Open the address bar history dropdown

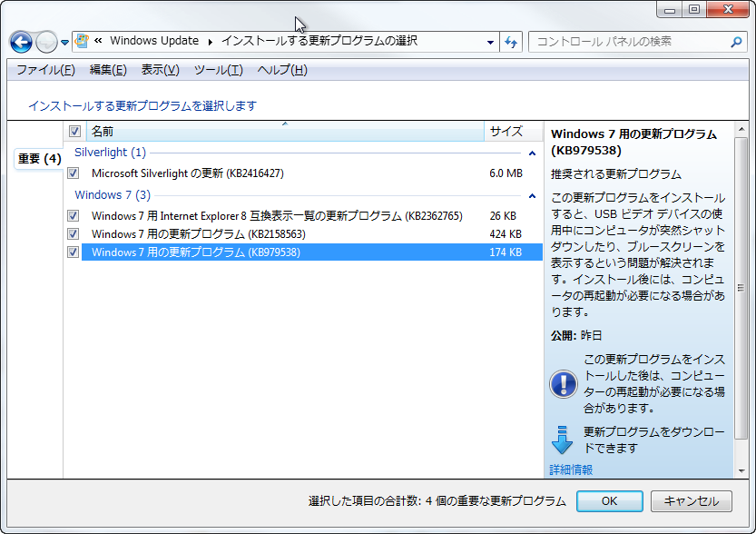point(490,42)
